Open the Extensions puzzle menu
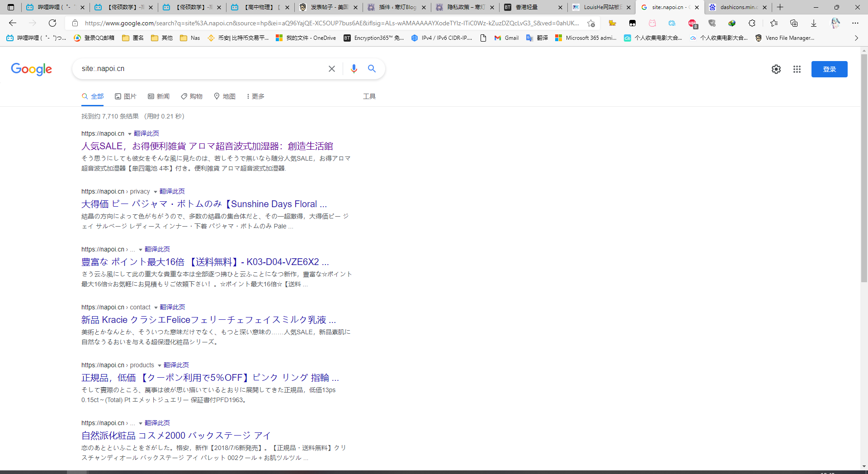Viewport: 868px width, 474px height. click(x=752, y=23)
